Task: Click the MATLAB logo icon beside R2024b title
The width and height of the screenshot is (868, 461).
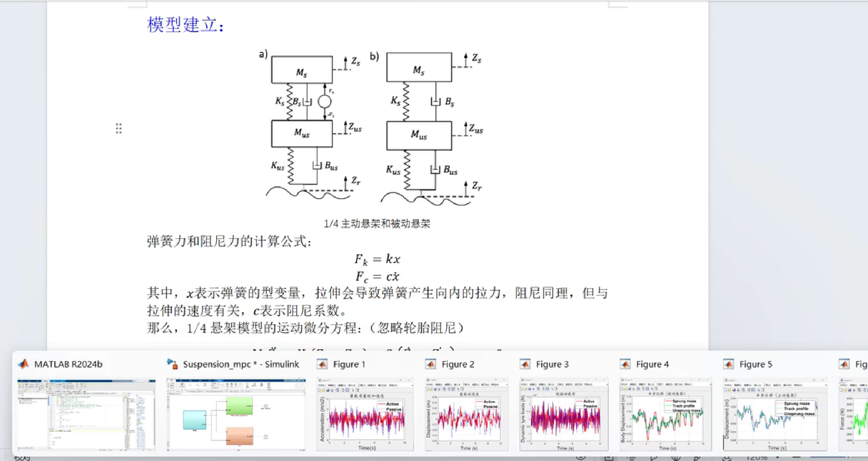Action: tap(24, 364)
